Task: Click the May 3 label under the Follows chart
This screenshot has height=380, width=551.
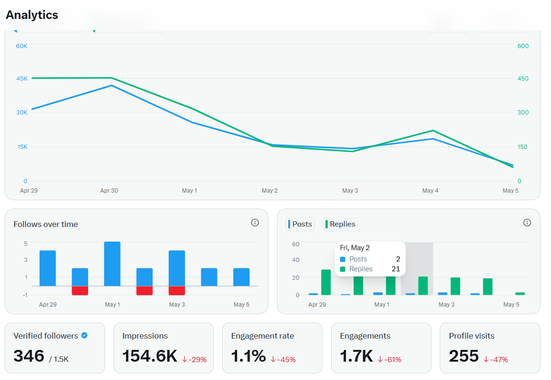Action: [x=177, y=304]
